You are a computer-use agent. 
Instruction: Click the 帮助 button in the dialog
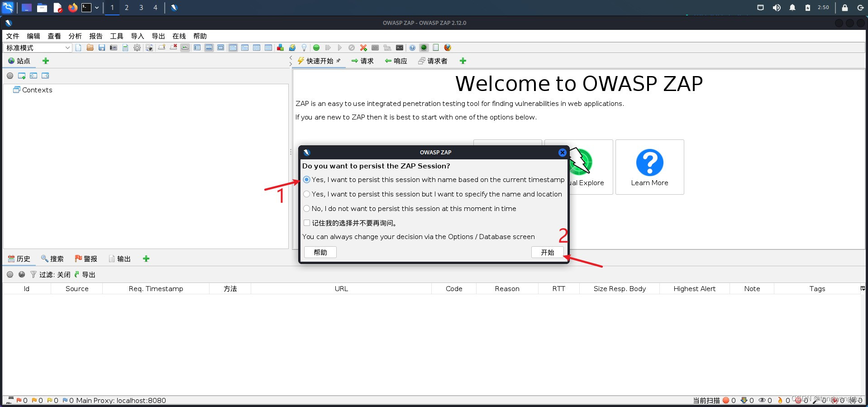click(x=320, y=252)
